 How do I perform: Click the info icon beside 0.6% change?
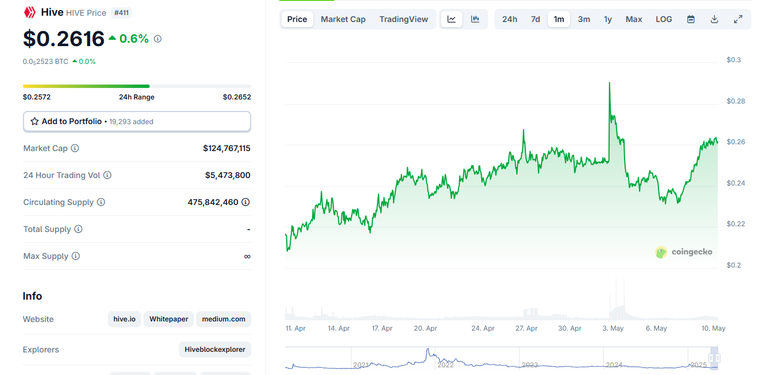[x=157, y=39]
